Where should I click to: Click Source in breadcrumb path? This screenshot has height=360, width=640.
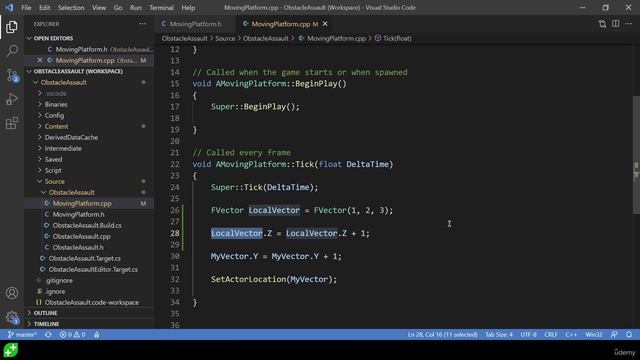pos(225,38)
